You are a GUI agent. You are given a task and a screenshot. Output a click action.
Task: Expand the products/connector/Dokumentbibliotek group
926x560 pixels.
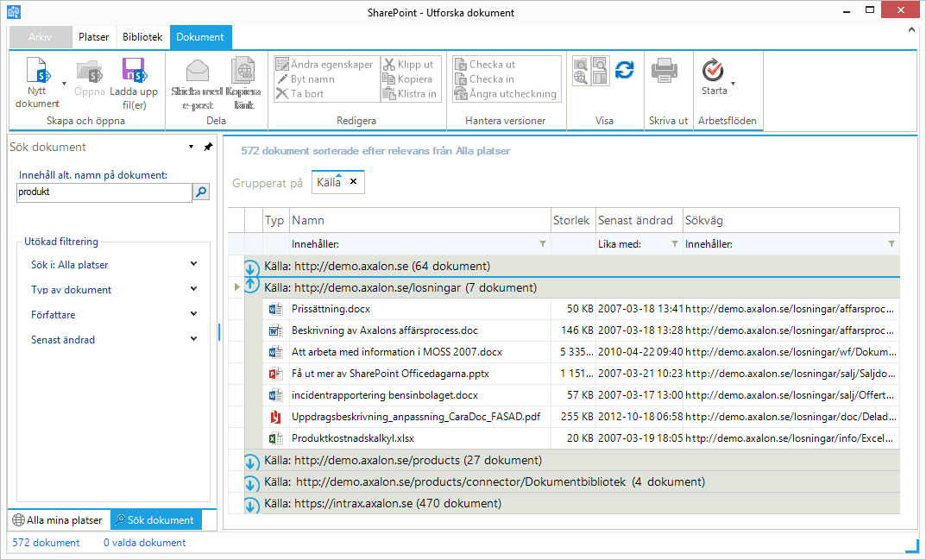pos(250,484)
